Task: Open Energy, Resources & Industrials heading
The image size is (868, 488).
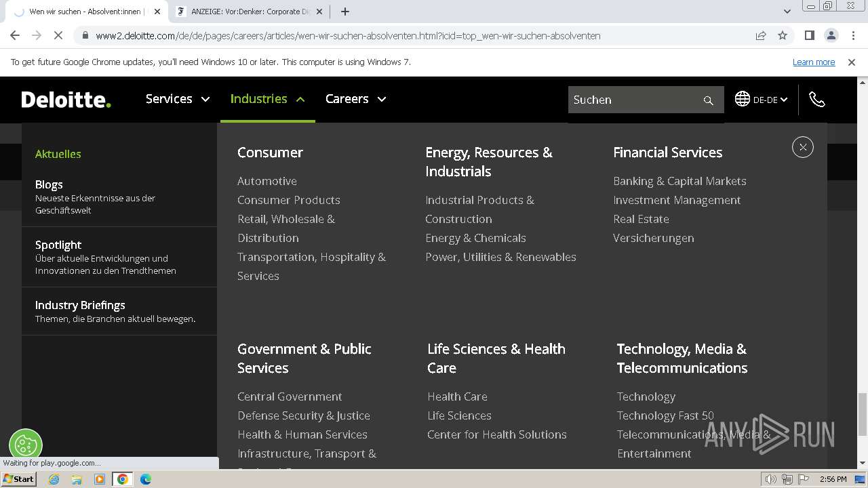Action: (x=489, y=162)
